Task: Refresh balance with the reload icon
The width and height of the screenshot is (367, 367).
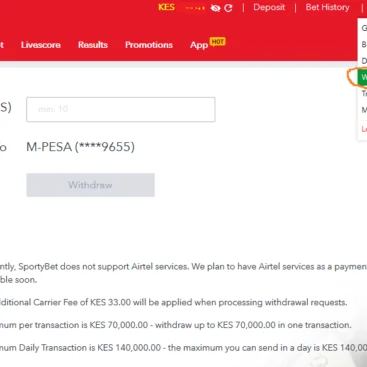Action: 228,8
